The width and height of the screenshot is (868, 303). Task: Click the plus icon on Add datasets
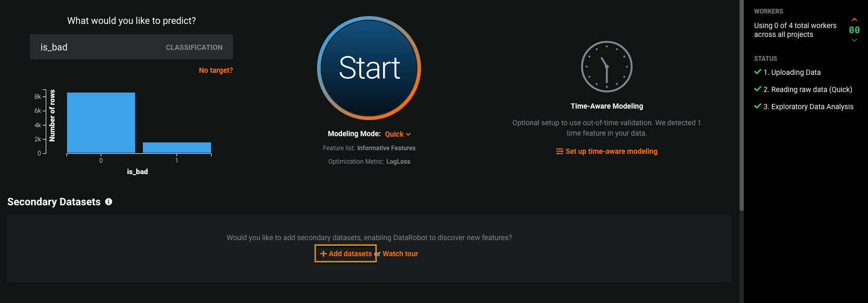[323, 254]
